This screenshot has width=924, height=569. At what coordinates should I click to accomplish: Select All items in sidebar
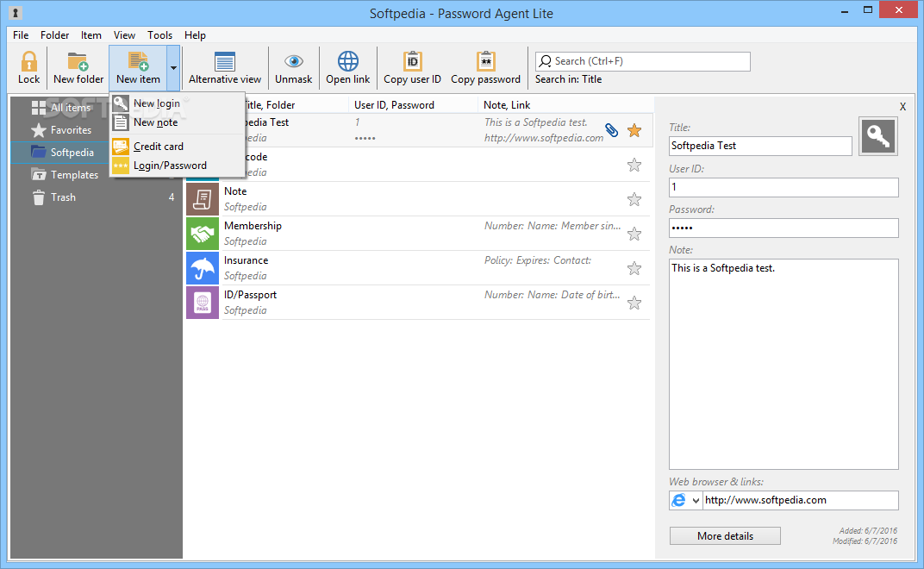pos(71,107)
